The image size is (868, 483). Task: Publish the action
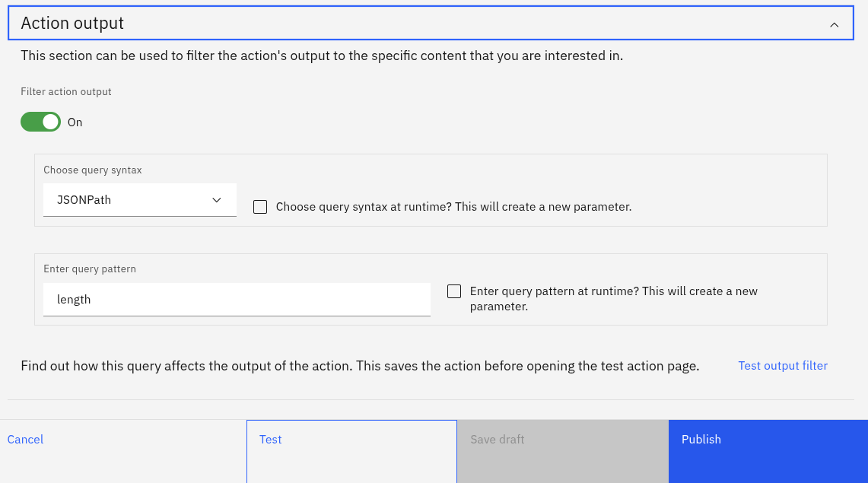pyautogui.click(x=768, y=452)
